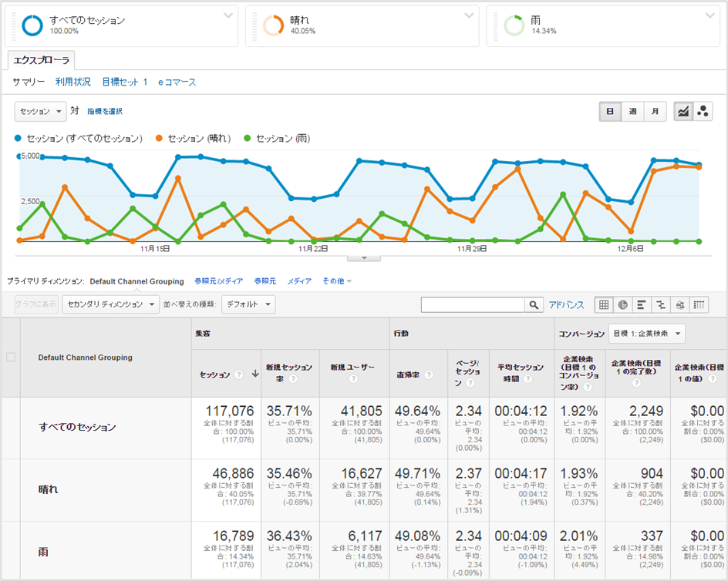Screen dimensions: 728x581
Task: Click the 16,789 sessions value
Action: 233,536
